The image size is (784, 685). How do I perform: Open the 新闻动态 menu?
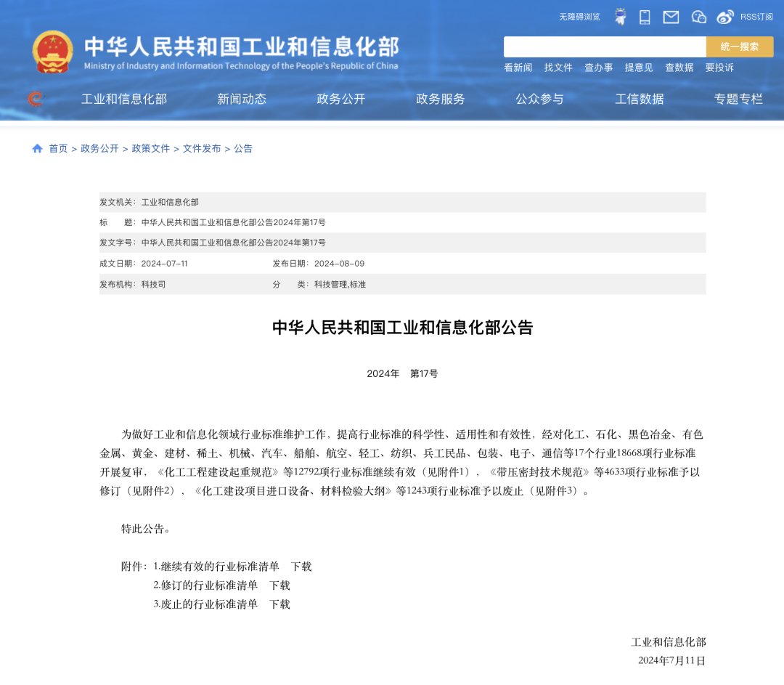coord(241,99)
